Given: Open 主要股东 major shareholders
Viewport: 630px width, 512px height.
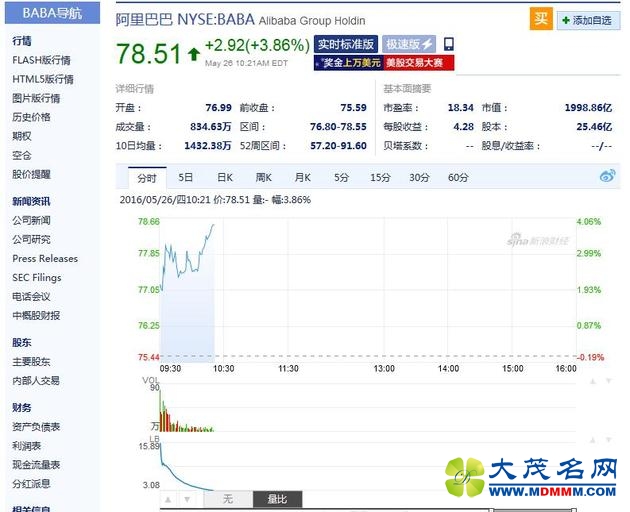Looking at the screenshot, I should click(x=31, y=362).
